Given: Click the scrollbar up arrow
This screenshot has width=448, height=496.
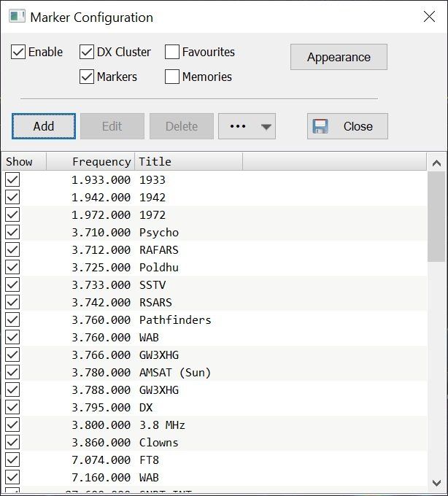Looking at the screenshot, I should pyautogui.click(x=436, y=163).
